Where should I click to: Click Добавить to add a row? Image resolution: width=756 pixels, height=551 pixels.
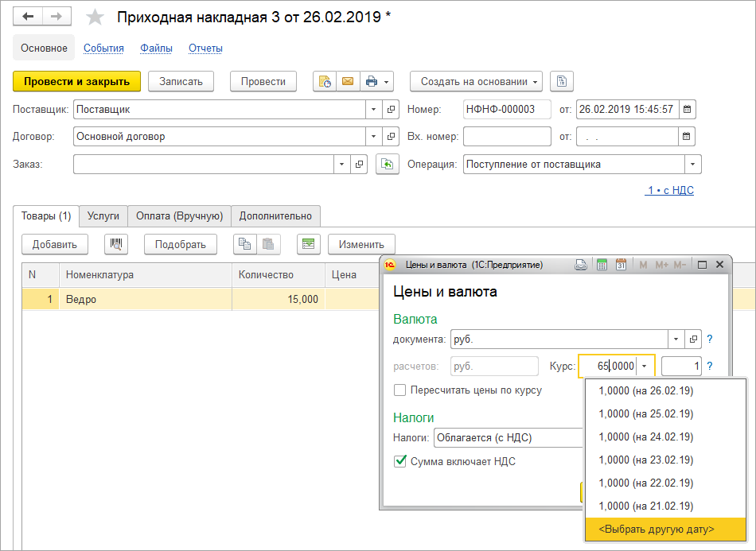click(55, 244)
